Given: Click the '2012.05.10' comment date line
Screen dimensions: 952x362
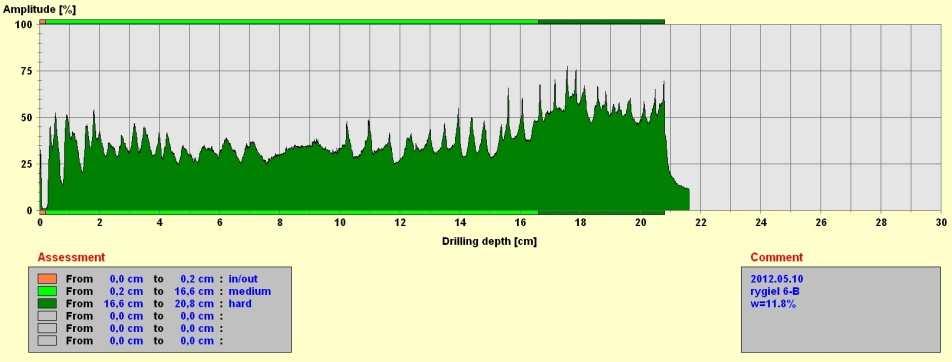Looking at the screenshot, I should tap(777, 279).
